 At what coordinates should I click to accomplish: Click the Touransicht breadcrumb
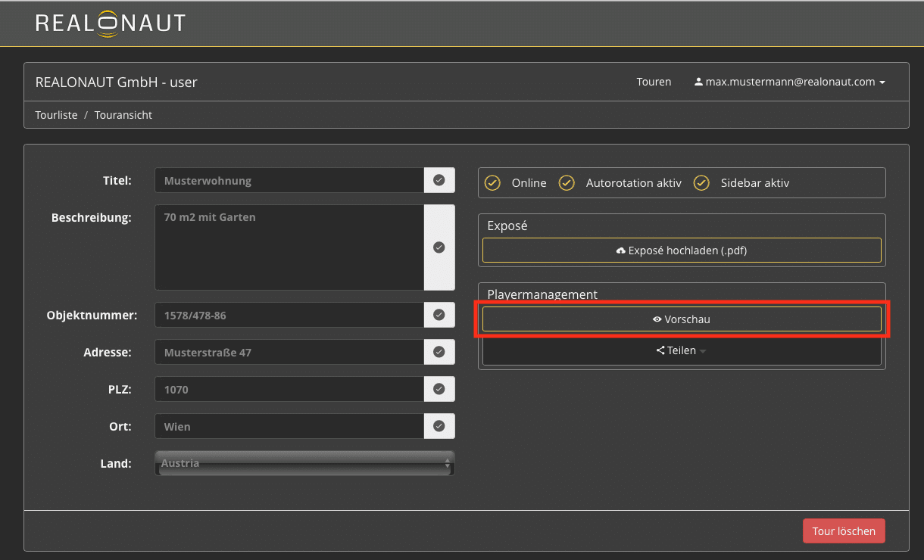[123, 115]
